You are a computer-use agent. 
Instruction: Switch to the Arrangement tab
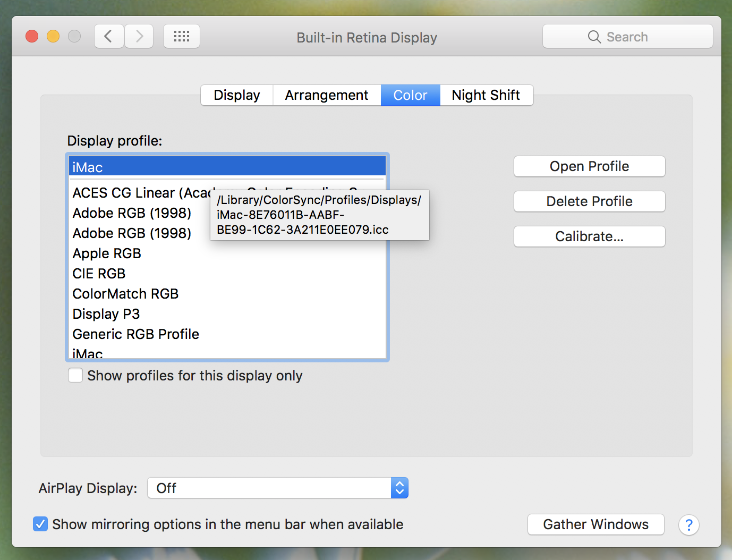coord(327,95)
